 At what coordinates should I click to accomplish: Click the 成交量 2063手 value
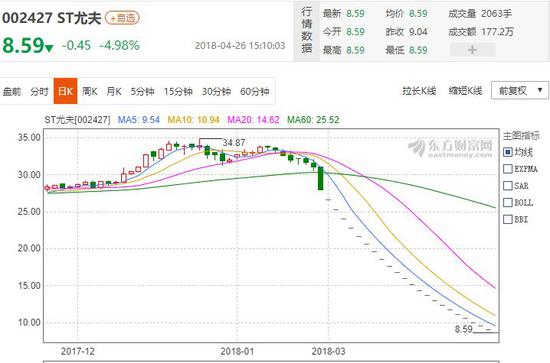click(x=480, y=14)
